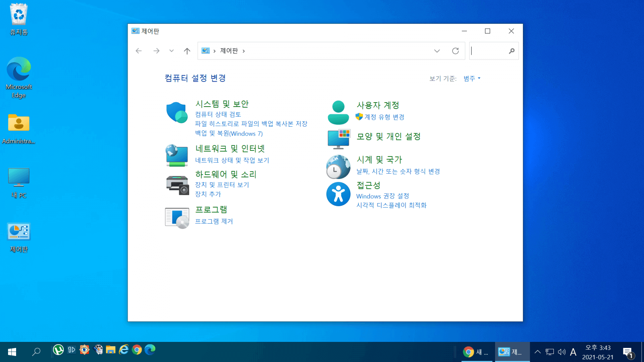644x362 pixels.
Task: Toggle IME input mode A indicator
Action: pyautogui.click(x=573, y=352)
